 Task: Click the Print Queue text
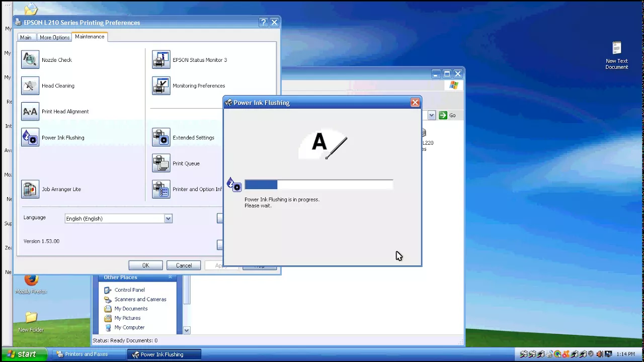(186, 163)
